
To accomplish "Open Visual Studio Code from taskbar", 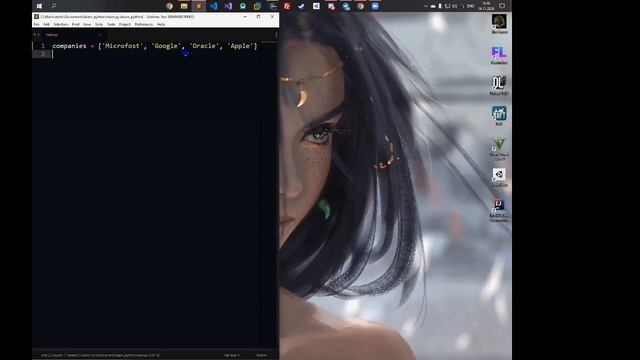I will (213, 6).
